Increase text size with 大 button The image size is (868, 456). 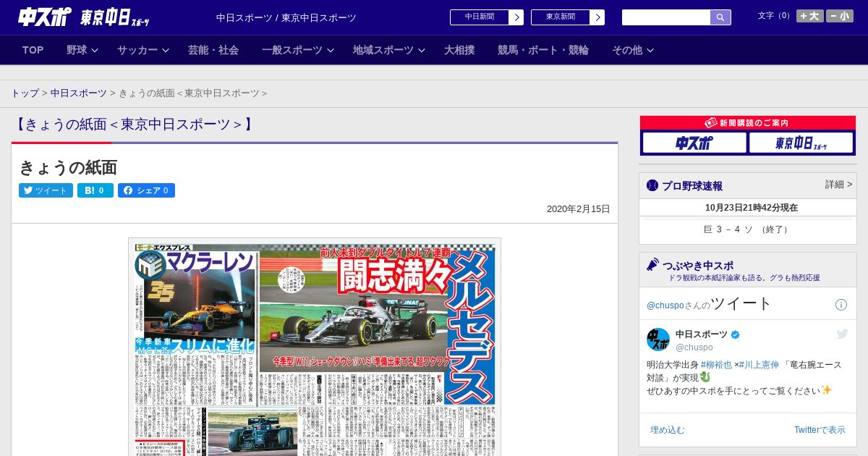click(x=809, y=16)
